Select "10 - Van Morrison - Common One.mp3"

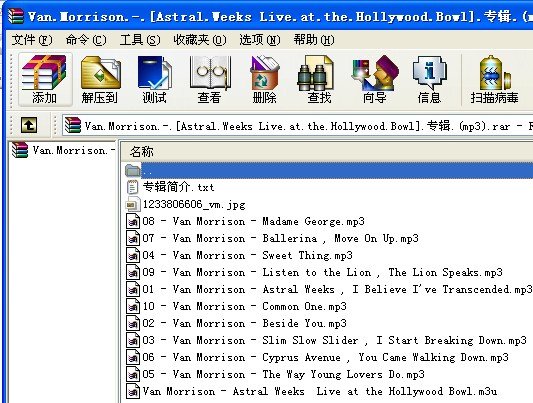pyautogui.click(x=244, y=306)
